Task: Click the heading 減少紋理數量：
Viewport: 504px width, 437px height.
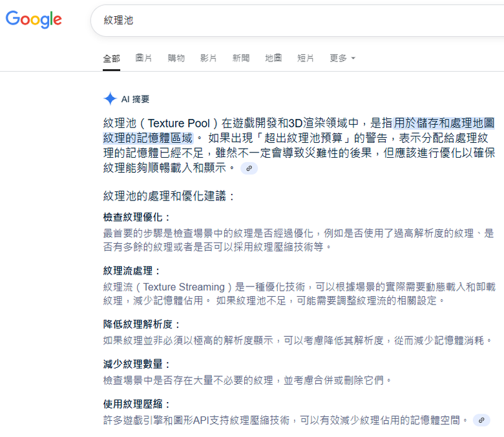Action: pos(136,364)
